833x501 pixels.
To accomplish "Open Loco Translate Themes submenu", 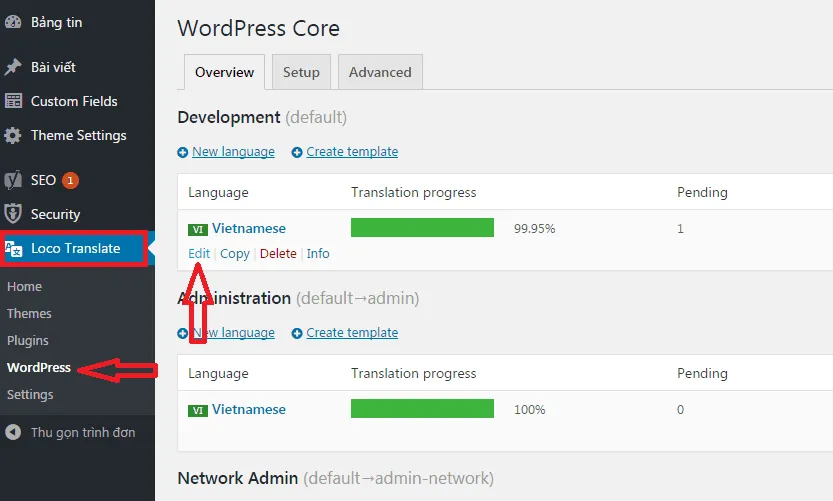I will 29,313.
